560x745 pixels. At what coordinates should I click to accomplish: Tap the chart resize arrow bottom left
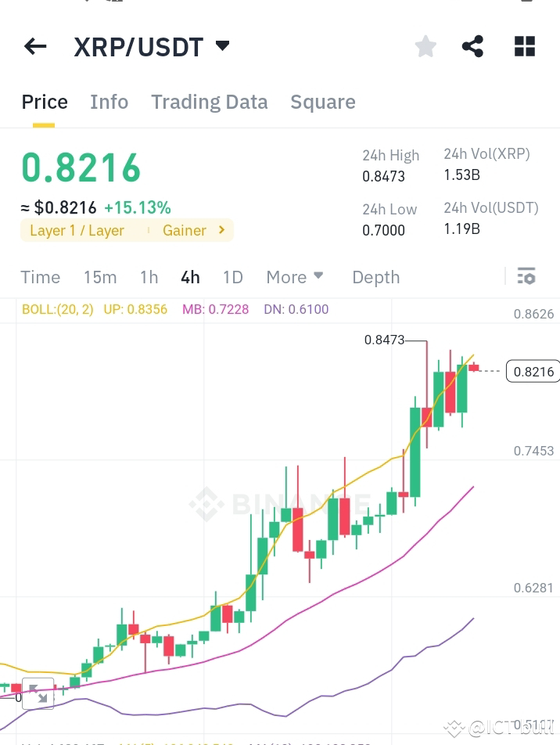pyautogui.click(x=38, y=693)
